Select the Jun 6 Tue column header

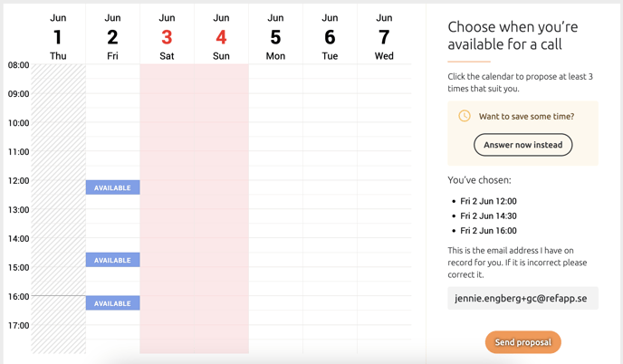tap(330, 36)
